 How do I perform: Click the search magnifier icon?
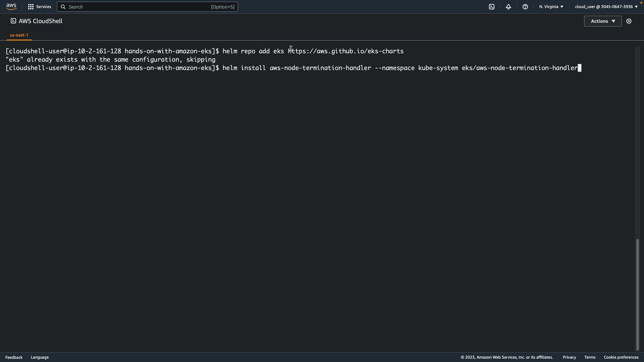(63, 7)
